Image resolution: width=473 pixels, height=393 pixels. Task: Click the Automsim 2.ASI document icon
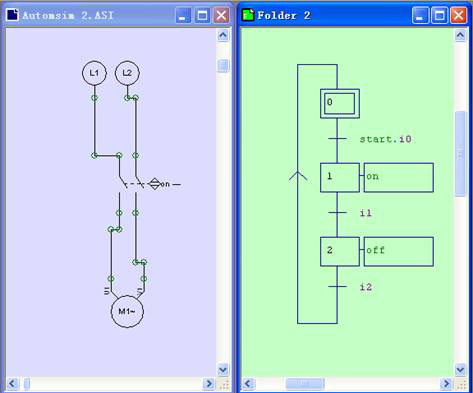pos(12,15)
